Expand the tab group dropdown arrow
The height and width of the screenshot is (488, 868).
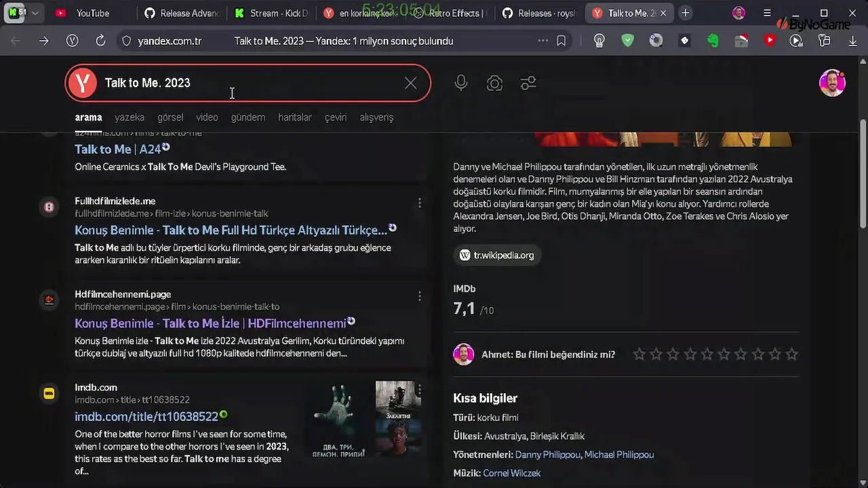[x=35, y=14]
